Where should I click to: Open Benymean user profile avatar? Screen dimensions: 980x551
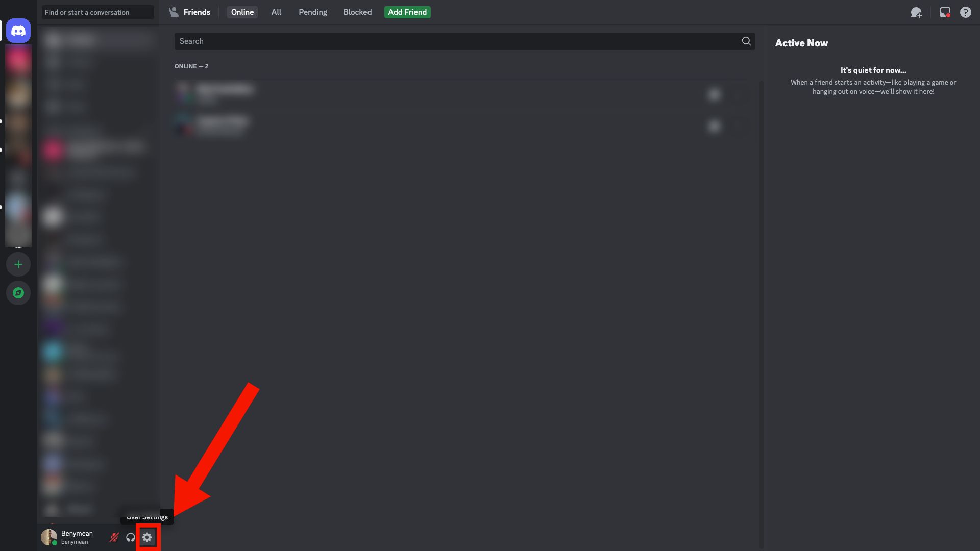49,537
